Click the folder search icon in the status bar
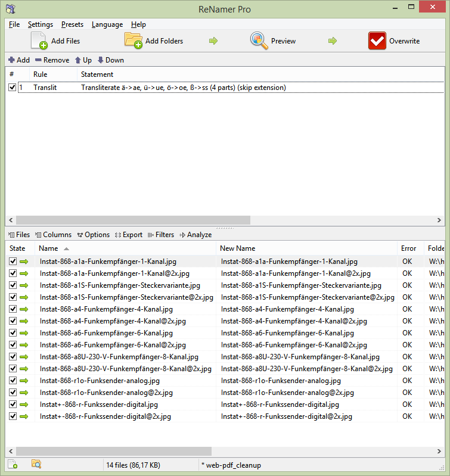This screenshot has height=476, width=450. pyautogui.click(x=36, y=464)
